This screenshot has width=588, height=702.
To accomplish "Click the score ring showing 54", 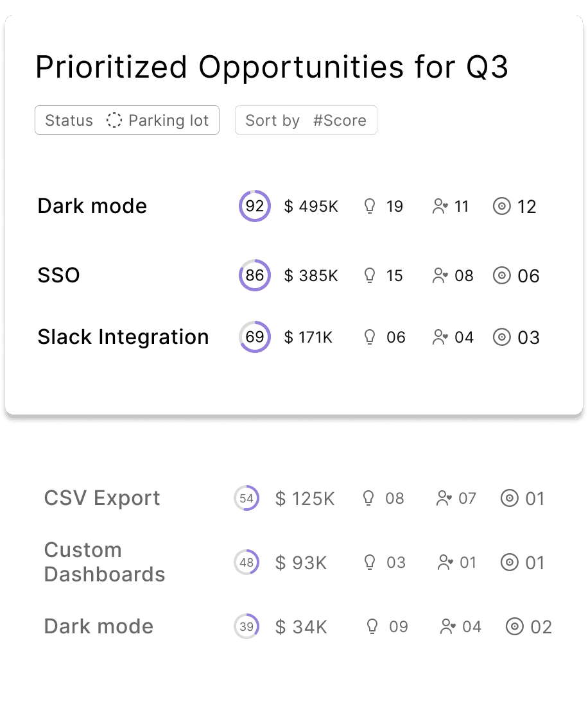I will click(x=246, y=498).
